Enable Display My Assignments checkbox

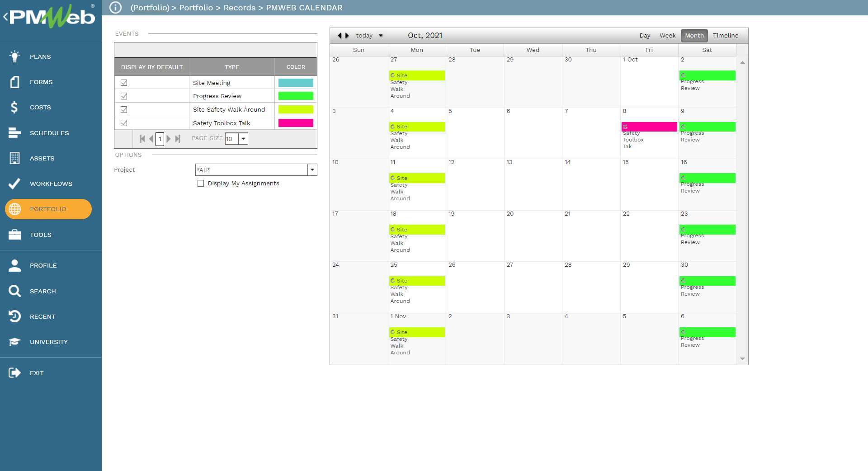pyautogui.click(x=201, y=183)
